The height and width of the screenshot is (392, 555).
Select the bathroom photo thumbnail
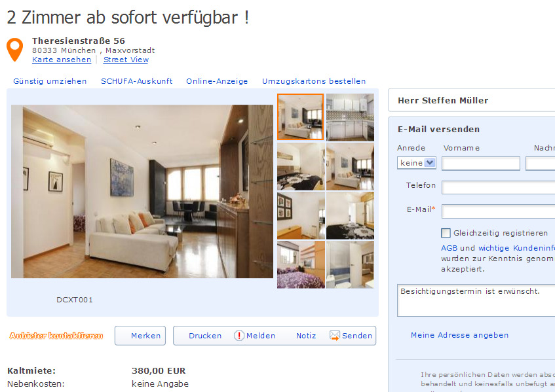pos(350,265)
